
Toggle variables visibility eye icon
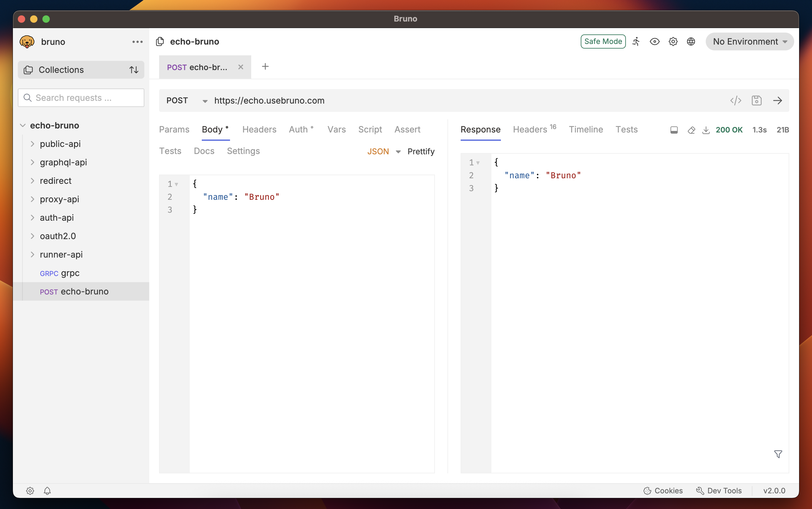coord(654,41)
